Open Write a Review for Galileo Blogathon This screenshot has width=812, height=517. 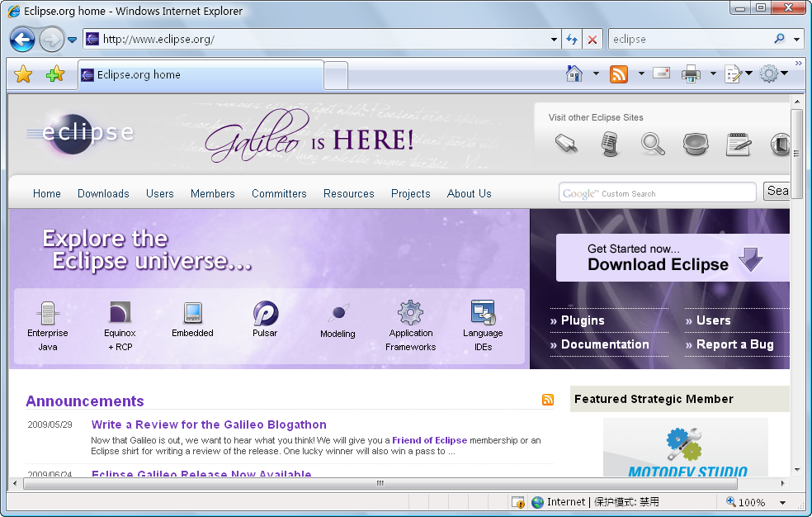[209, 425]
